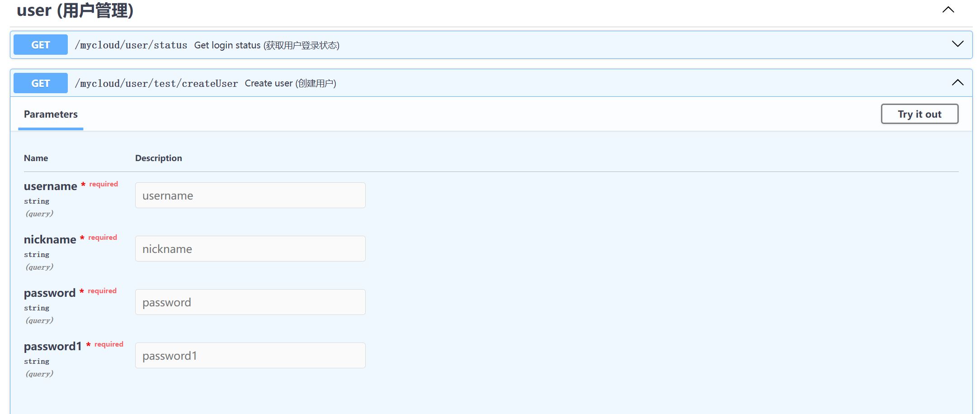980x414 pixels.
Task: Click the Try it out button
Action: click(x=919, y=114)
